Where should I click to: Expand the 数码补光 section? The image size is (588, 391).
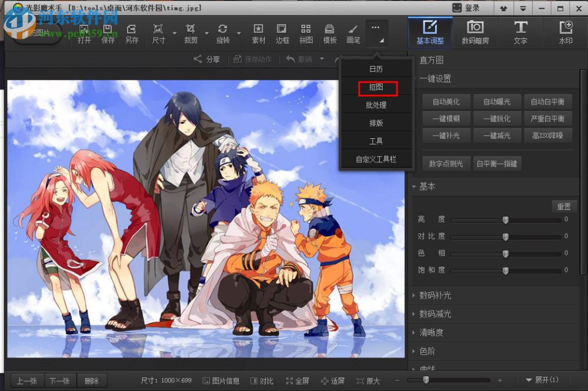tap(435, 295)
